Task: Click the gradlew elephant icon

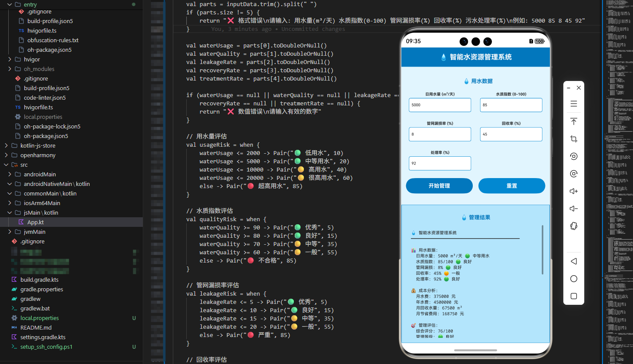Action: 14,299
